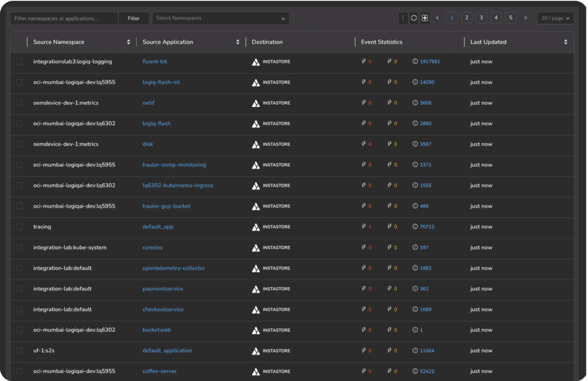The width and height of the screenshot is (588, 381).
Task: Open the paymentservice application link
Action: pos(163,288)
